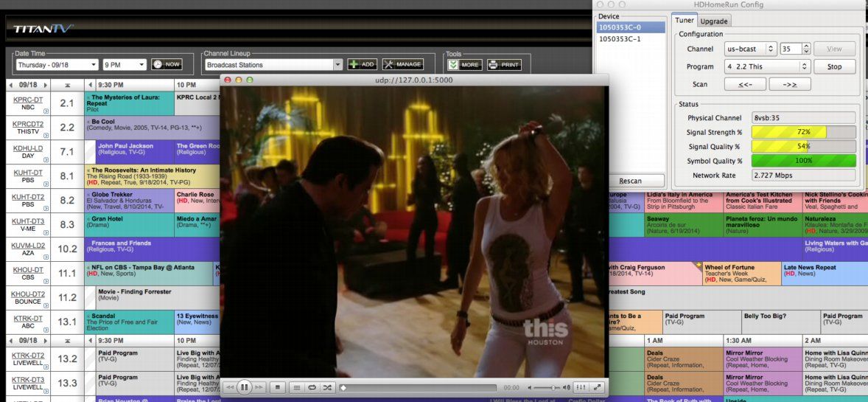868x402 pixels.
Task: Click the VLC seek progress bar
Action: coord(418,387)
